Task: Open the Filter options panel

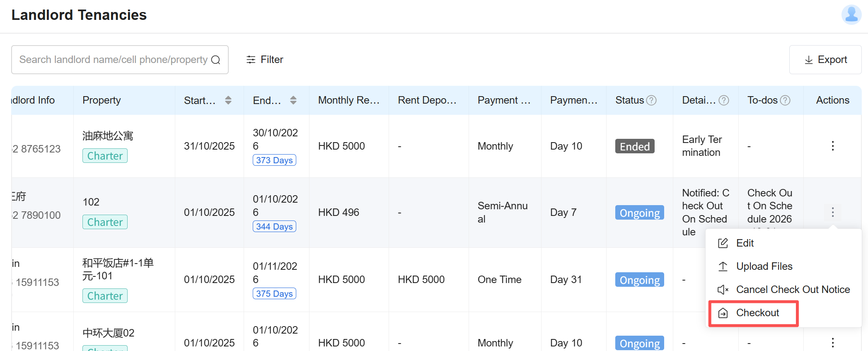Action: click(265, 60)
